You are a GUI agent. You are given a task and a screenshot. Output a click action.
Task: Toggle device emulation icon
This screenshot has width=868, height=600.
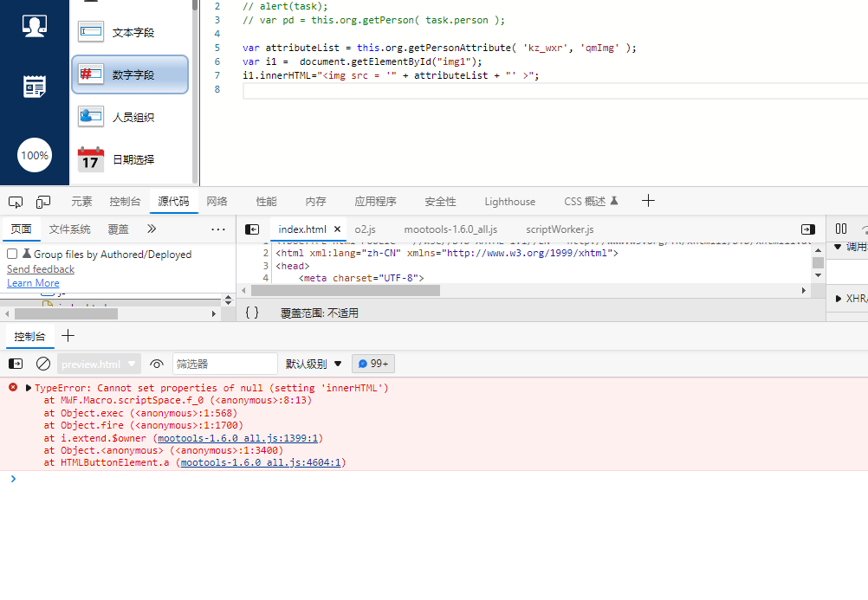(43, 202)
